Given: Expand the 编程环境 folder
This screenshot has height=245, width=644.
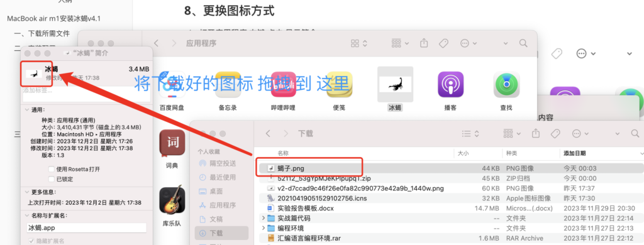Looking at the screenshot, I should [263, 228].
